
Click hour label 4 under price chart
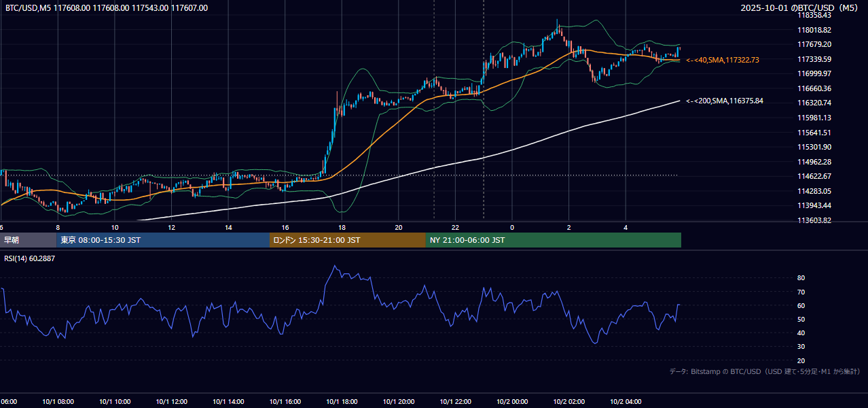pyautogui.click(x=626, y=227)
